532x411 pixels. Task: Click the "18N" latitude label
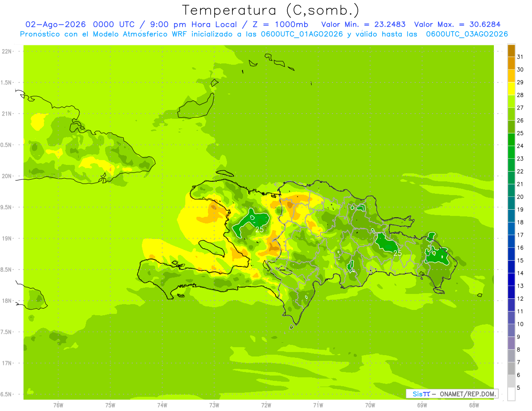7,301
